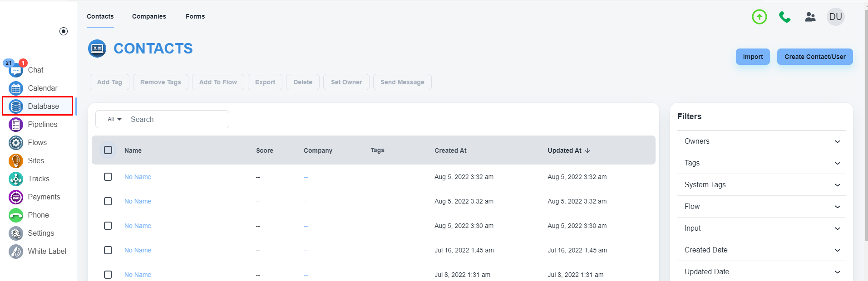This screenshot has height=281, width=868.
Task: Switch to the Forms tab
Action: [x=195, y=16]
